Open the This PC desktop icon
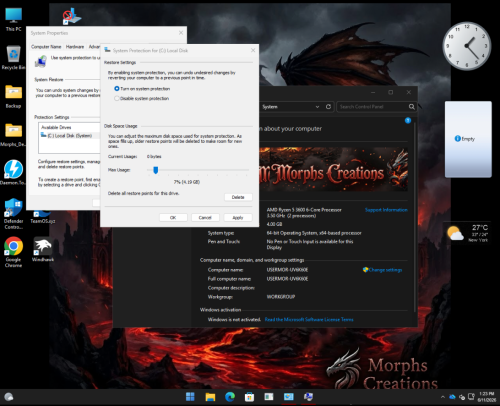500x406 pixels. (x=13, y=19)
